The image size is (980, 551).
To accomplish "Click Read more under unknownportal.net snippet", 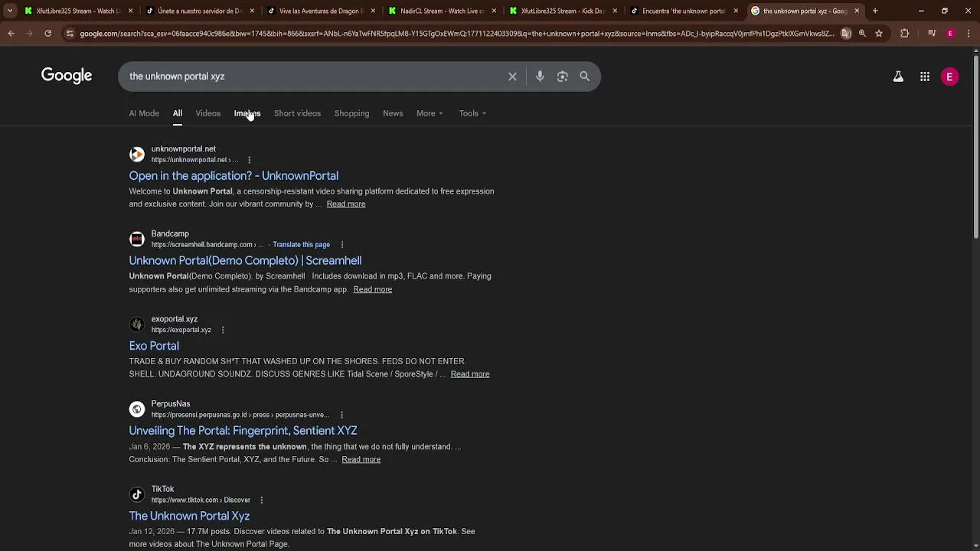I will pyautogui.click(x=346, y=204).
